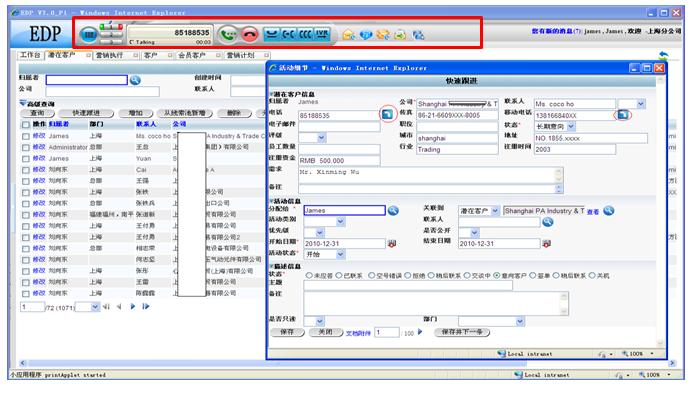Viewport: 696px width, 393px height.
Task: Click next attachment arrow beside 100
Action: point(419,332)
